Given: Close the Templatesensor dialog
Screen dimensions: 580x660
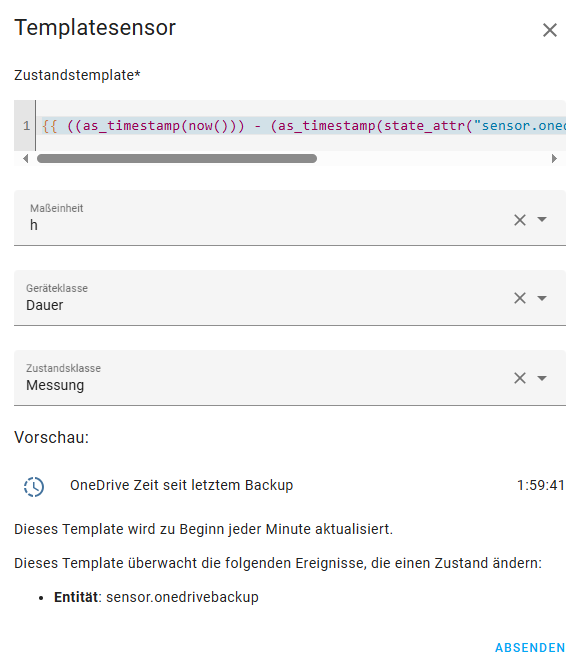Looking at the screenshot, I should (549, 30).
